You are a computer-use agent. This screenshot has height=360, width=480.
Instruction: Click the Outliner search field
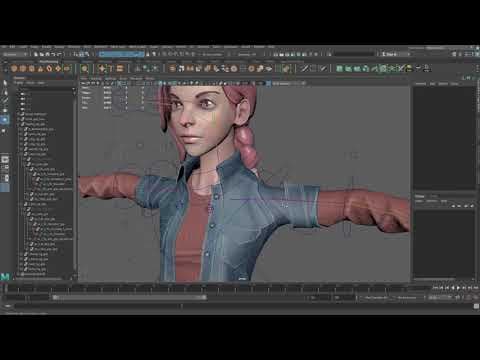coord(46,89)
